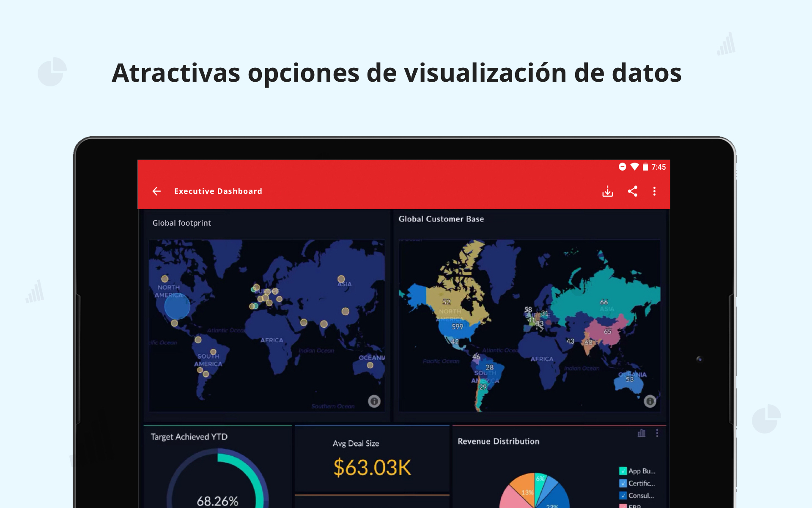Open info icon on Global Customer Base map
This screenshot has height=508, width=812.
click(x=650, y=401)
